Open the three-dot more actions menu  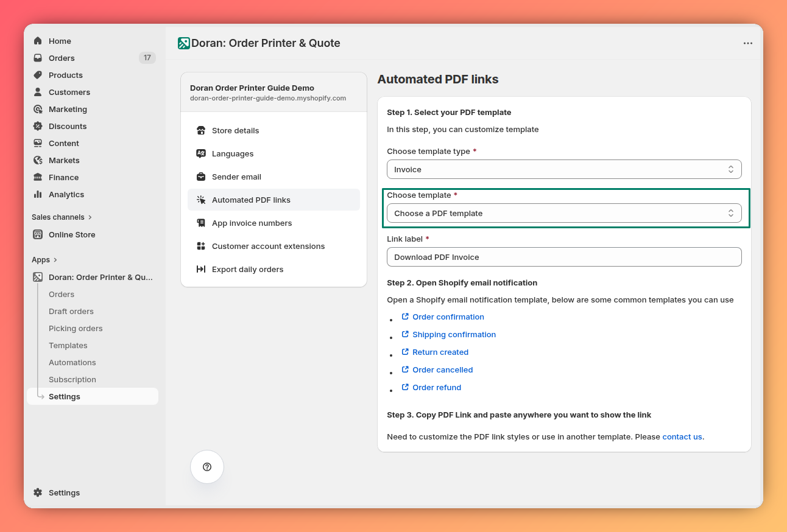(748, 43)
